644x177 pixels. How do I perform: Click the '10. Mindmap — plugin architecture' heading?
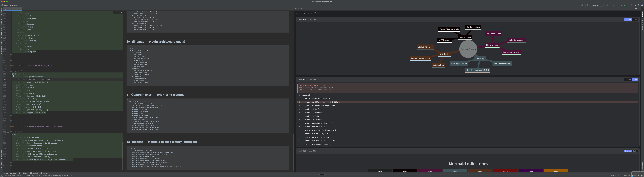155,42
